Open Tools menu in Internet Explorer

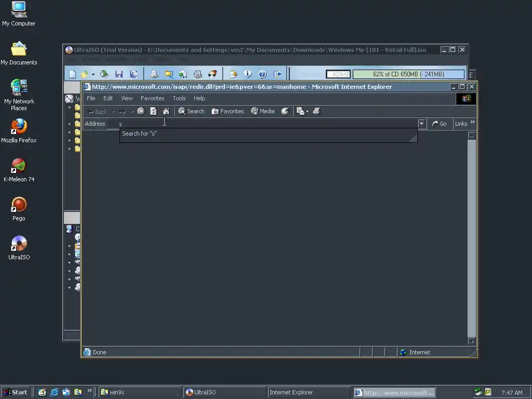tap(179, 98)
